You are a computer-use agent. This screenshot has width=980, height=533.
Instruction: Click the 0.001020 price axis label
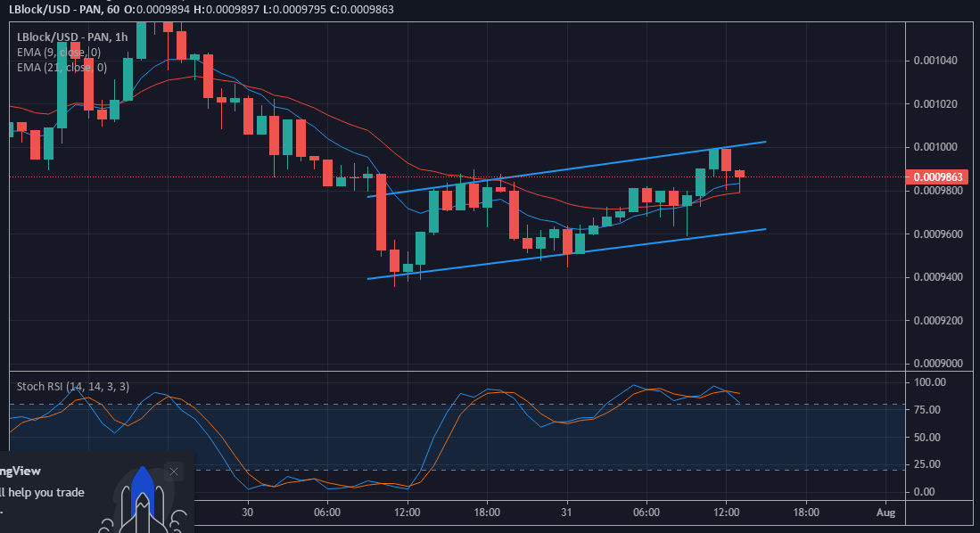935,103
